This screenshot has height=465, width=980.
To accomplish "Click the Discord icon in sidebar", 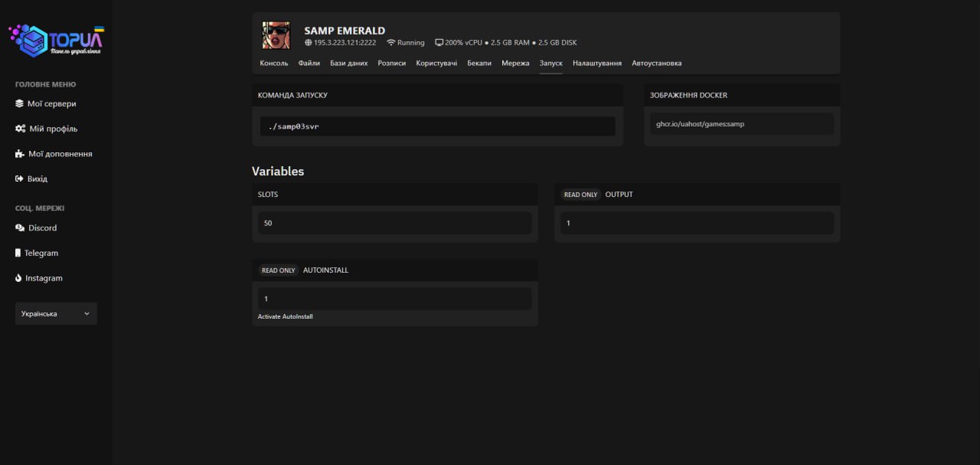I will 20,228.
